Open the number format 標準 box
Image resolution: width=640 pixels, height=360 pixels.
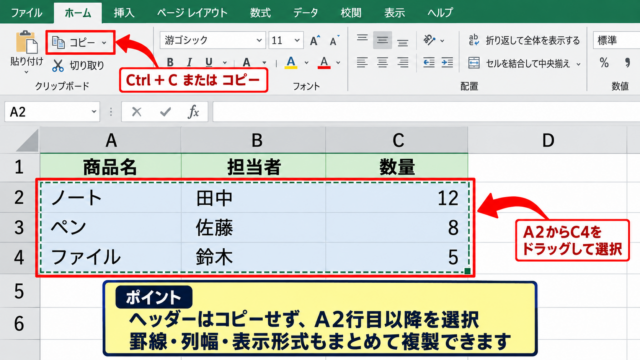point(616,40)
